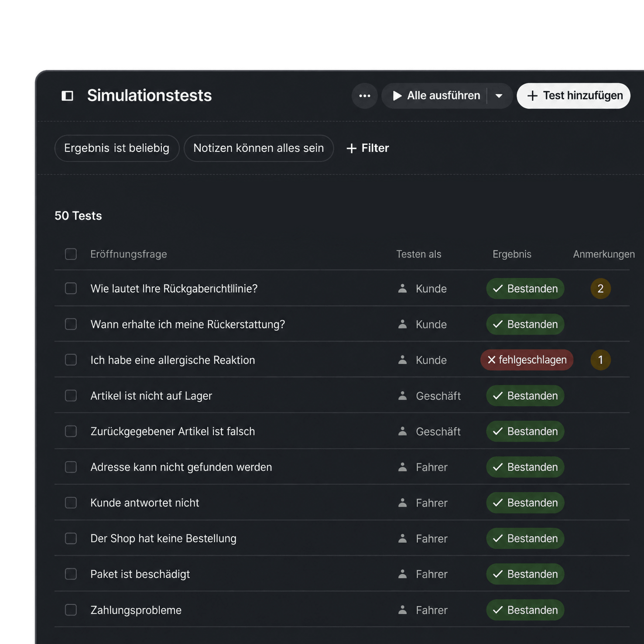Select the Rückgaberichtlinie test checkbox
The height and width of the screenshot is (644, 644).
pos(71,288)
